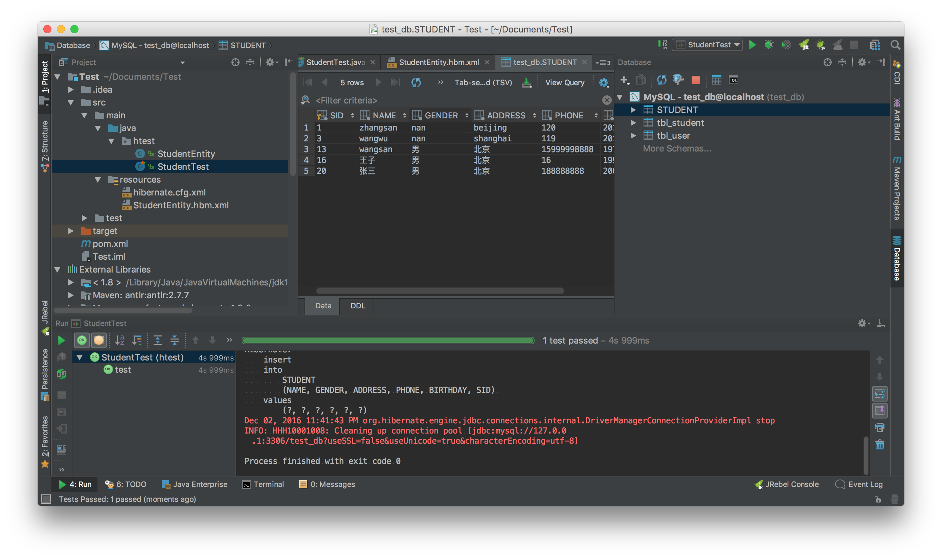The image size is (942, 560).
Task: Expand tbl_student table node
Action: (x=633, y=123)
